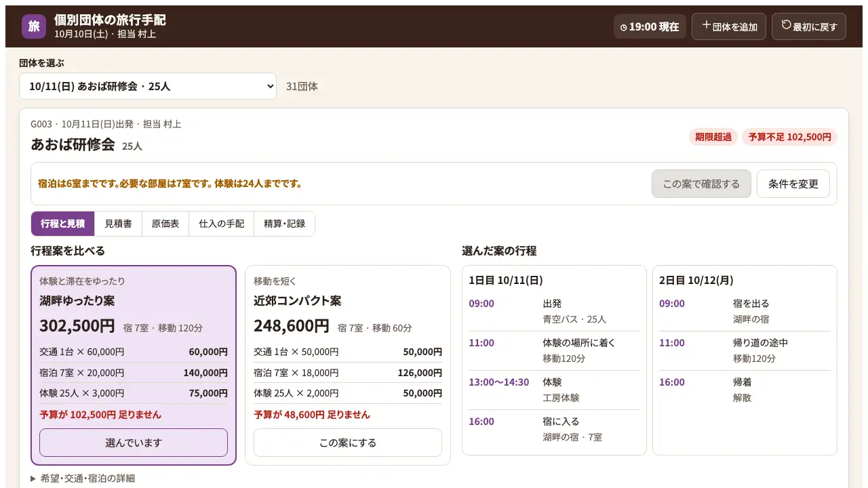This screenshot has height=488, width=868.
Task: Select the 近郊コンパクト案 plan title
Action: click(x=297, y=300)
